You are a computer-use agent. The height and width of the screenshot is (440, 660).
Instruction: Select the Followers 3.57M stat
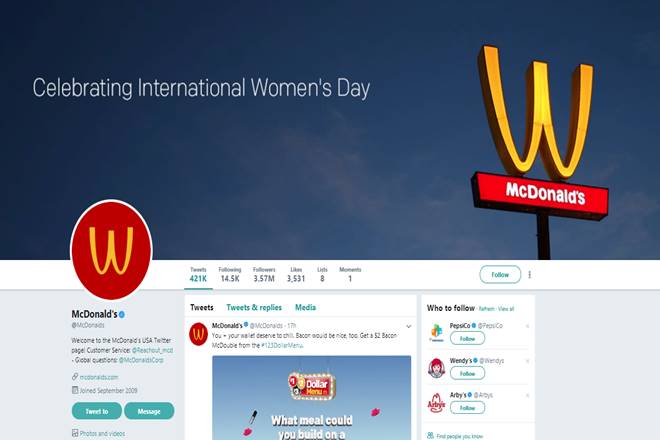264,274
